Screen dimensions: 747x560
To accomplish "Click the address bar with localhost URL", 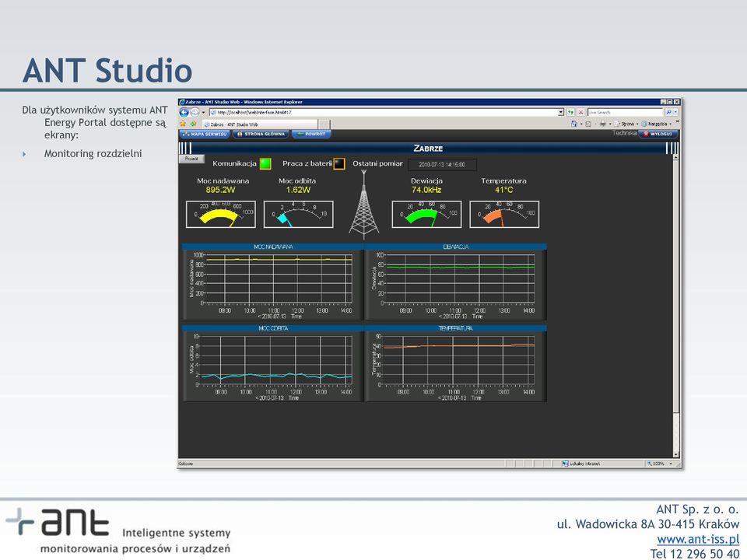I will click(384, 112).
